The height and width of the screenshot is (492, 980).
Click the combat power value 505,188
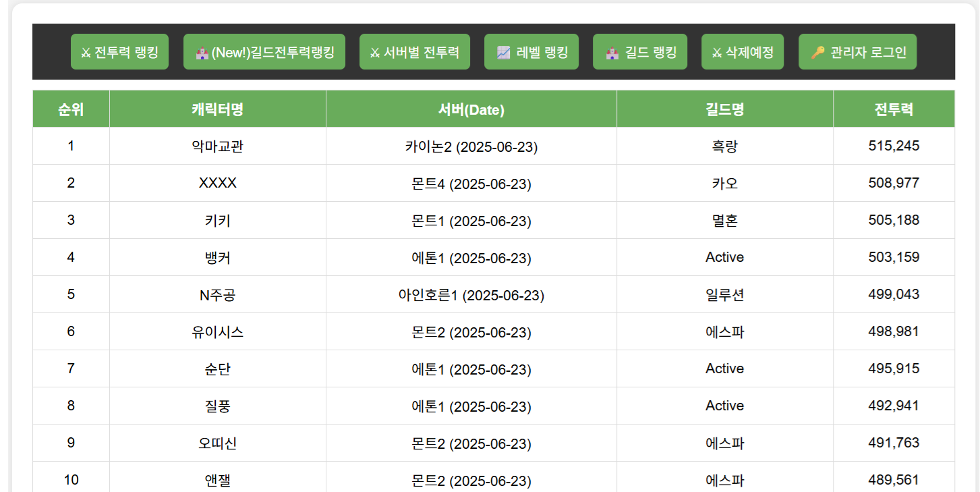click(894, 221)
